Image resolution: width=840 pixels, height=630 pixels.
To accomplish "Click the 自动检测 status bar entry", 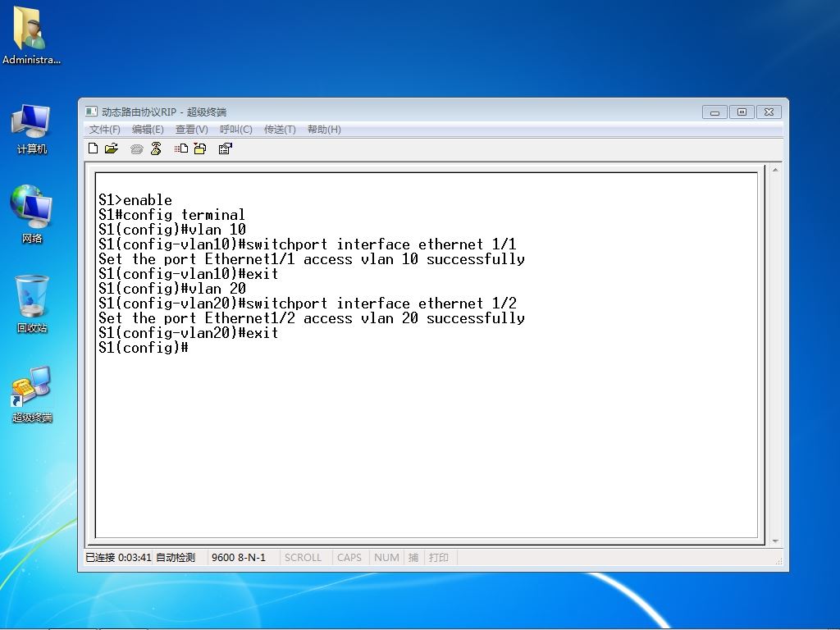I will (176, 557).
